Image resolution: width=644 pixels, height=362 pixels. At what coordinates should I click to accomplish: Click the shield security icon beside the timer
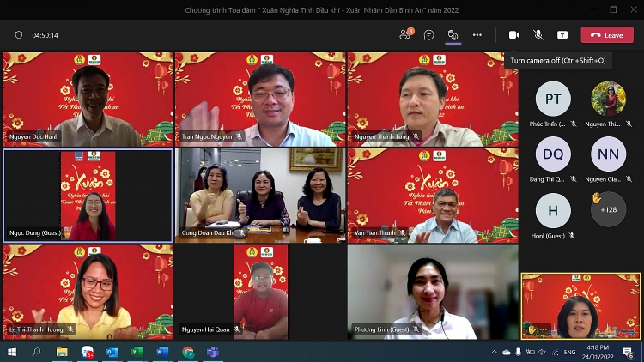19,35
